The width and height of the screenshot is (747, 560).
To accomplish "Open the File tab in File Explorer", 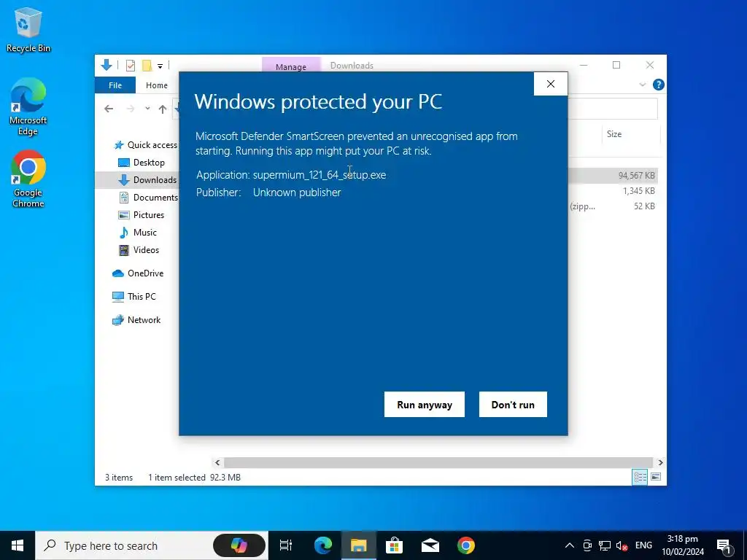I will [x=115, y=85].
